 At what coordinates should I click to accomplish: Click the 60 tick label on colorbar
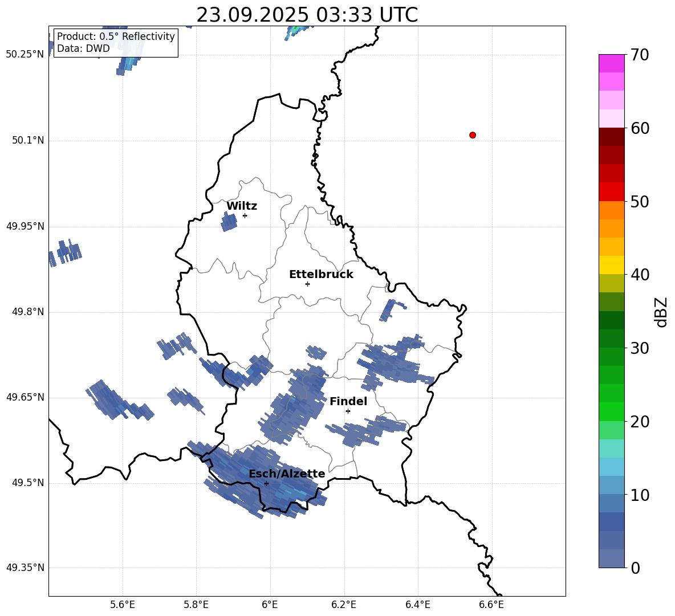pos(640,128)
